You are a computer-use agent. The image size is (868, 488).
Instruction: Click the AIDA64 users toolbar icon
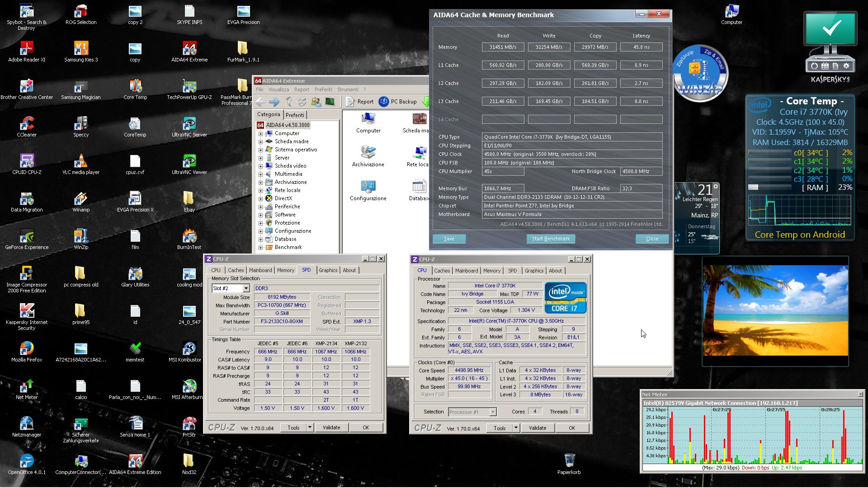coord(316,102)
